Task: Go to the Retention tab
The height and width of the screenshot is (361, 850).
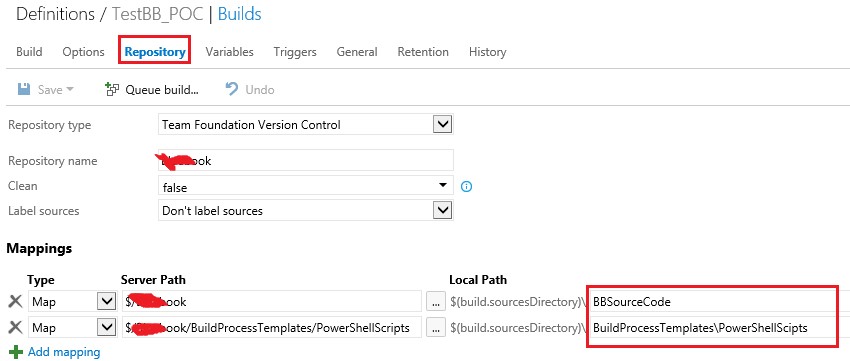Action: click(423, 52)
